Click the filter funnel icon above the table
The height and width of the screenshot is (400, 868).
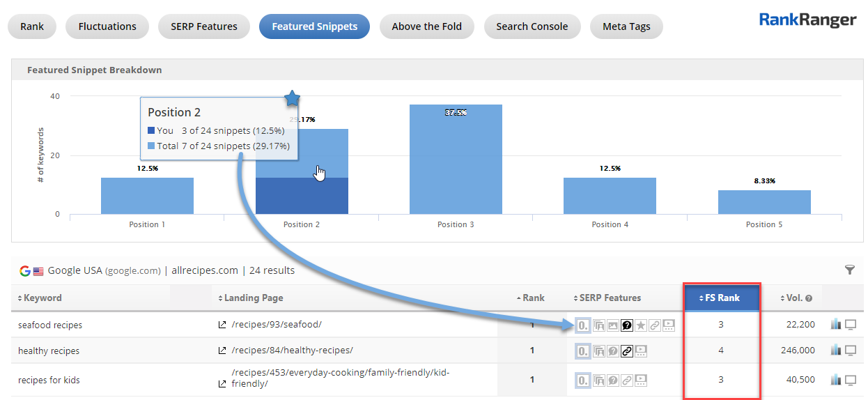point(849,270)
